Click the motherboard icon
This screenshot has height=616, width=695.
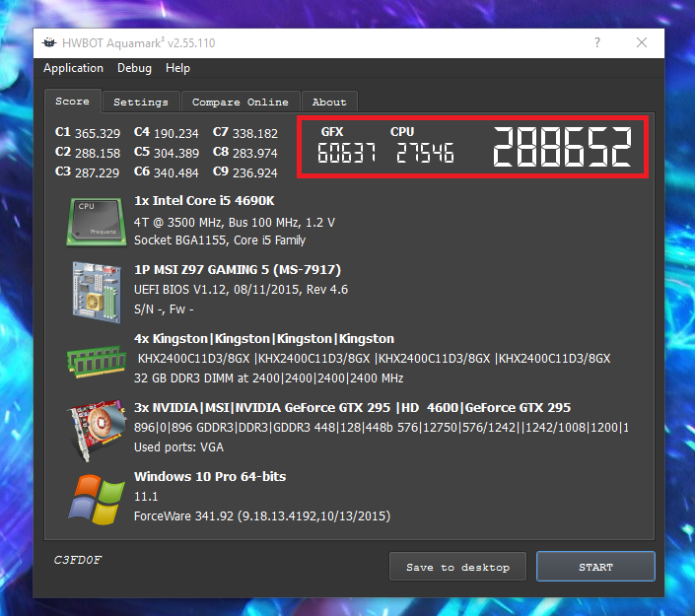coord(97,292)
